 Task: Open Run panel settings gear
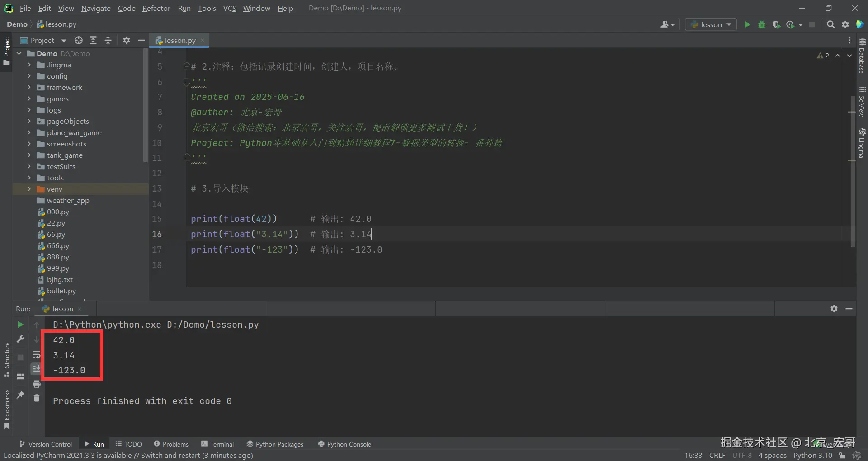pyautogui.click(x=834, y=309)
